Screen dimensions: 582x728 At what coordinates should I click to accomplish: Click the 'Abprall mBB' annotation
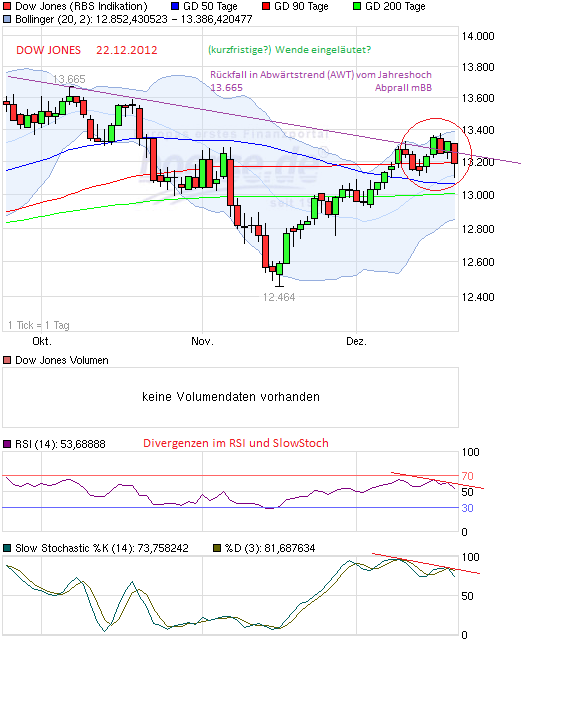coord(403,88)
